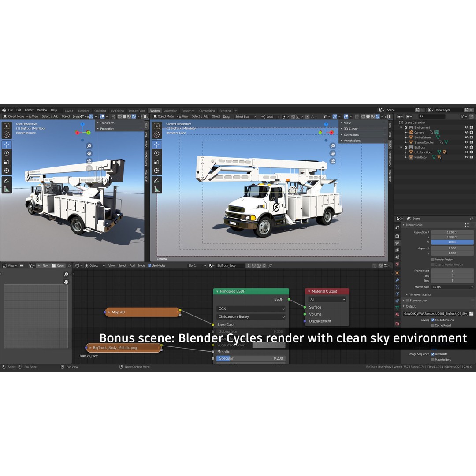The image size is (476, 476).
Task: Switch to the Compositing workspace tab
Action: (207, 111)
